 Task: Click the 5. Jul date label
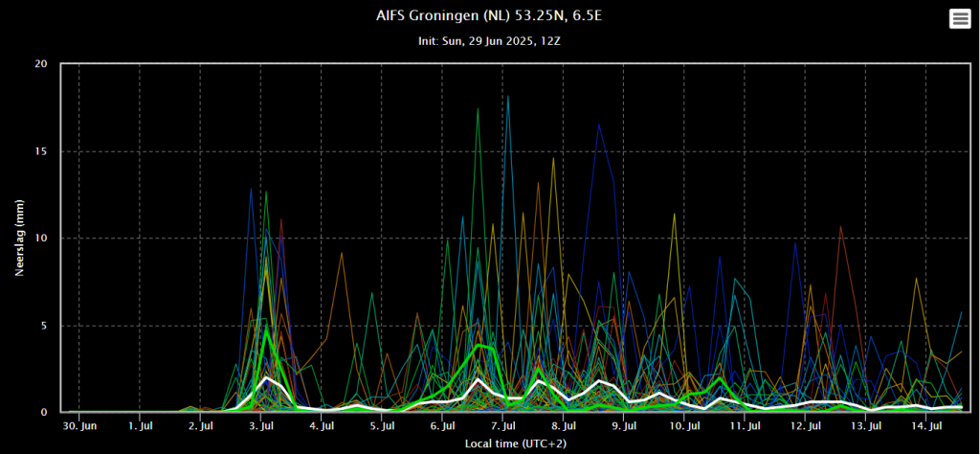pos(383,426)
